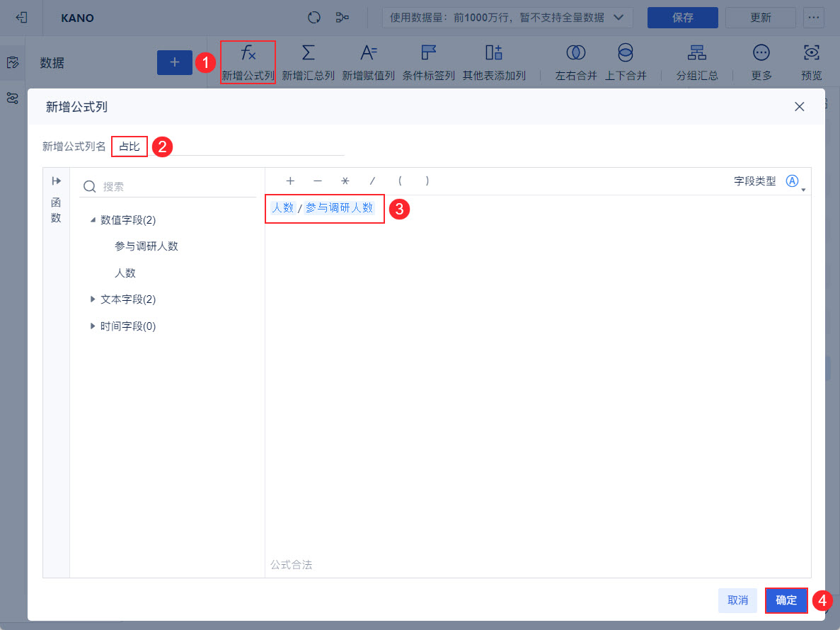Click the 函数 vertical label
Image resolution: width=840 pixels, height=630 pixels.
click(x=56, y=210)
